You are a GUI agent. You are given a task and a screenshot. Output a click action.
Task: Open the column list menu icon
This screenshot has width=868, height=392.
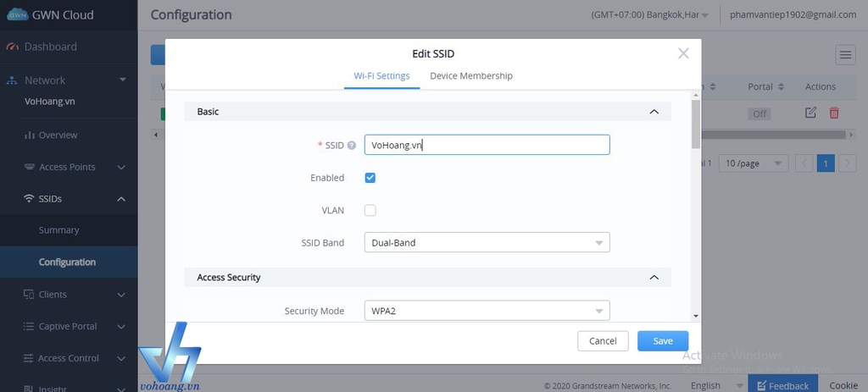[x=845, y=55]
